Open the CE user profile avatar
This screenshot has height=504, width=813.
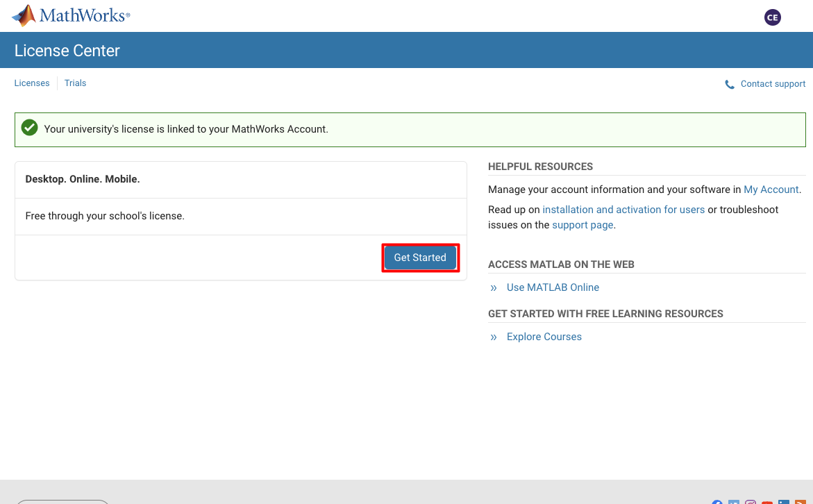(772, 17)
